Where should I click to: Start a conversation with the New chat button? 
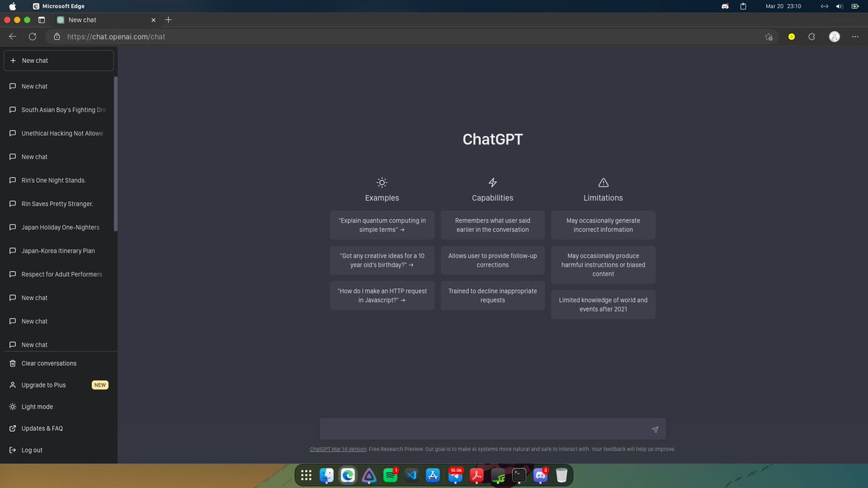(58, 61)
